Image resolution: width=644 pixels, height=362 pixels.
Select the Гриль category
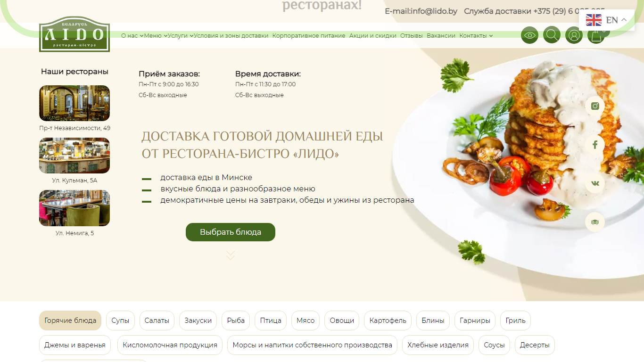pyautogui.click(x=515, y=321)
